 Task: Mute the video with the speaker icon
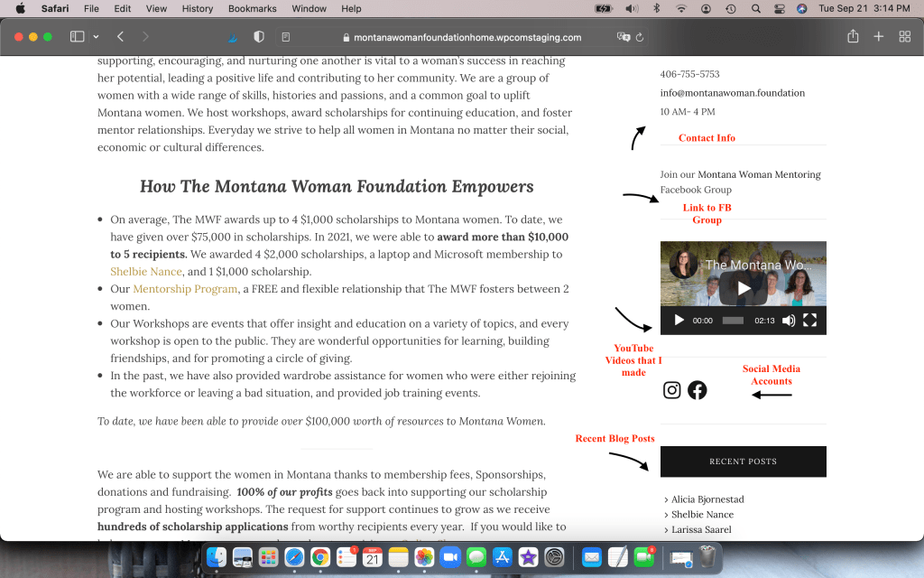click(788, 321)
